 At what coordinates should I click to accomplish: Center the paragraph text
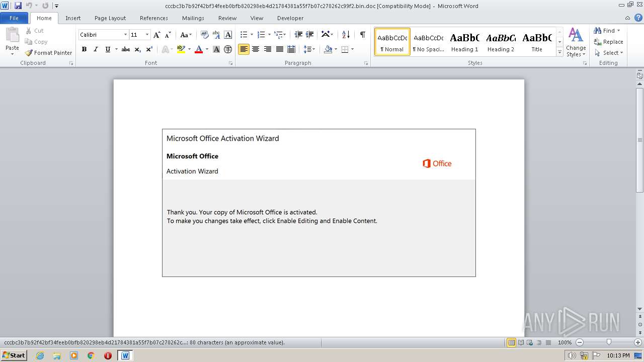[256, 49]
